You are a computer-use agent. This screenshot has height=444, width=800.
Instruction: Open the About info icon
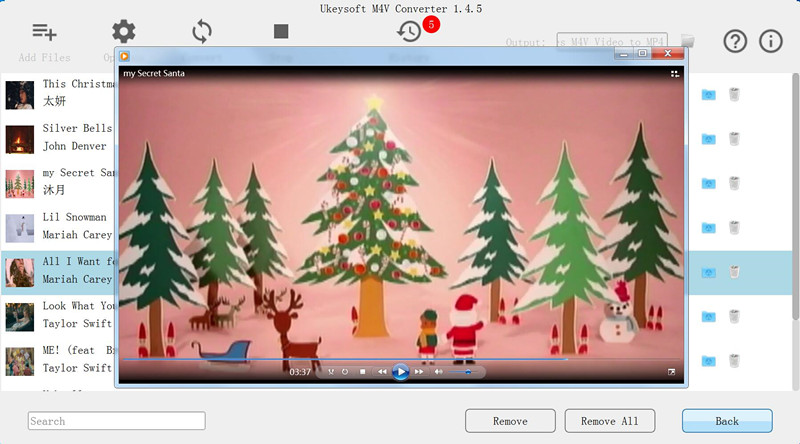point(770,41)
